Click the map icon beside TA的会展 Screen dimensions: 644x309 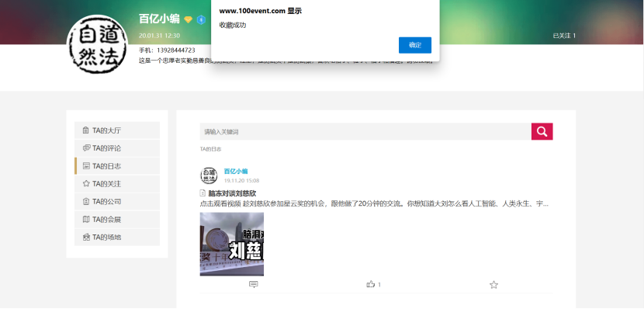86,220
